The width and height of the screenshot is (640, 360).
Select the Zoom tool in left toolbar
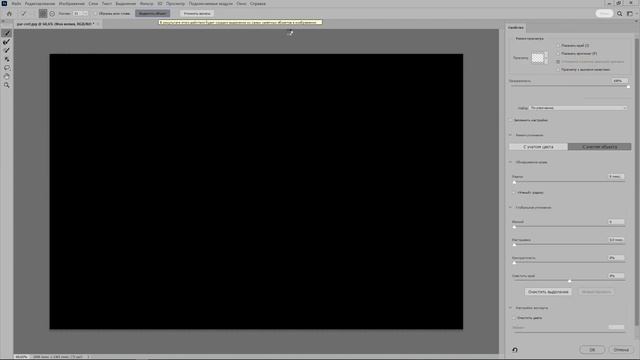(7, 85)
